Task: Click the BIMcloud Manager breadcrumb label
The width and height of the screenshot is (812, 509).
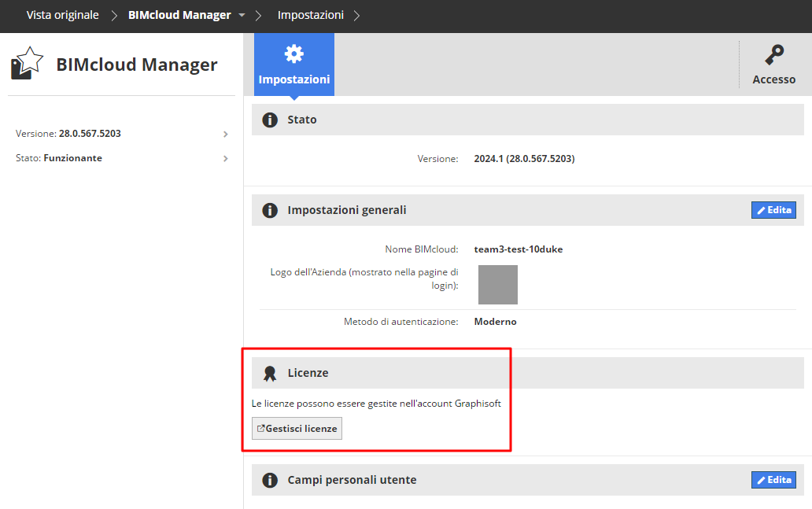Action: click(x=179, y=15)
